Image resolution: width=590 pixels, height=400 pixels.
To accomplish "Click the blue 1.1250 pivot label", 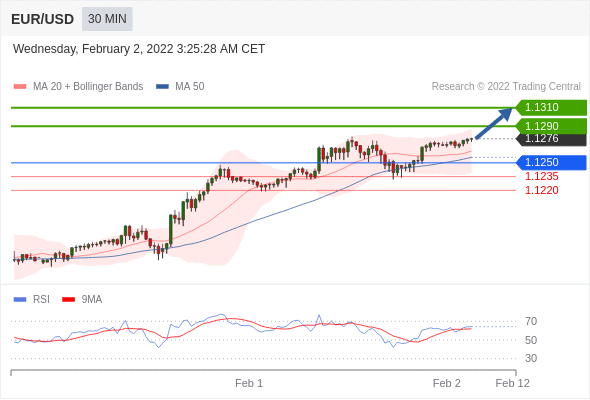I will pyautogui.click(x=551, y=163).
